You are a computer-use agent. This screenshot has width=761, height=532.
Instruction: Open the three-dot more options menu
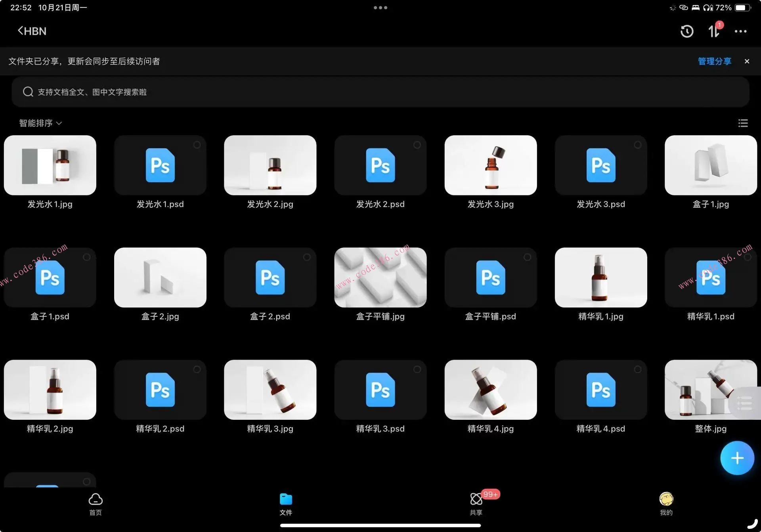point(740,31)
